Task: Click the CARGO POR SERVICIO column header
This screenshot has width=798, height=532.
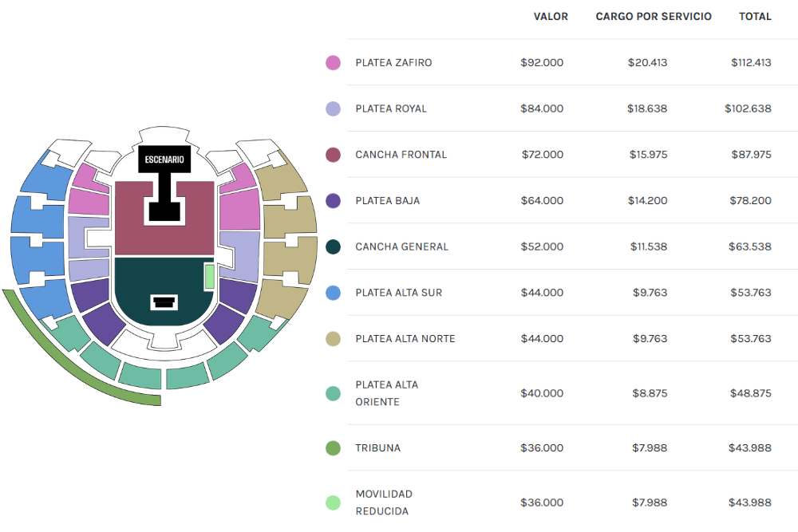Action: click(x=654, y=16)
